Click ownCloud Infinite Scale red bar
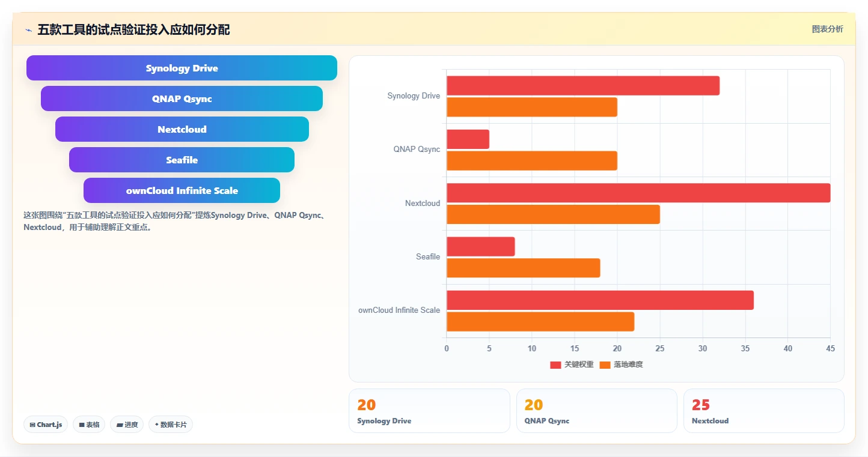The image size is (868, 457). click(600, 300)
